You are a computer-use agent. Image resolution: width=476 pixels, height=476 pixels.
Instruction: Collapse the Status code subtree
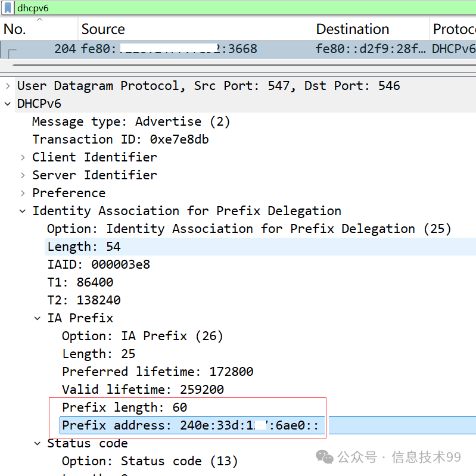[38, 443]
